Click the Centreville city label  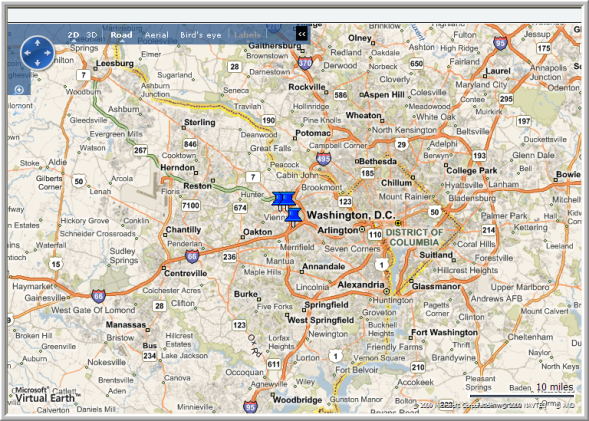(x=186, y=273)
